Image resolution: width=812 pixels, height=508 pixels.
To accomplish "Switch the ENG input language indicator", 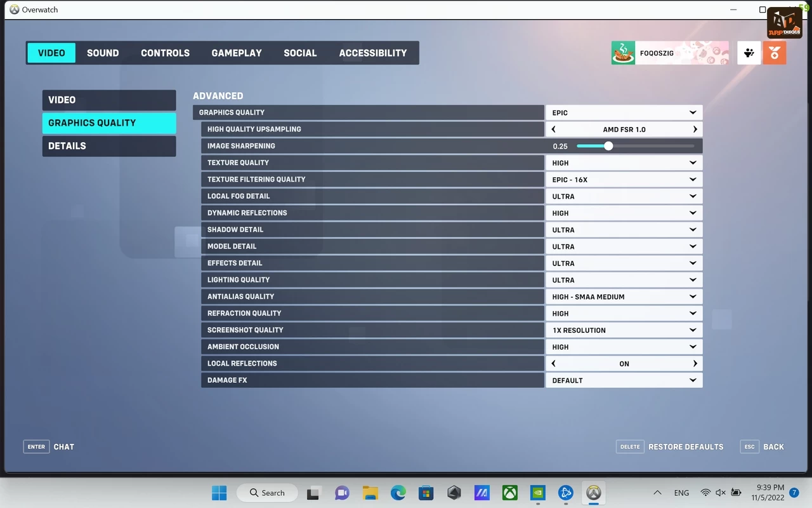I will point(681,493).
